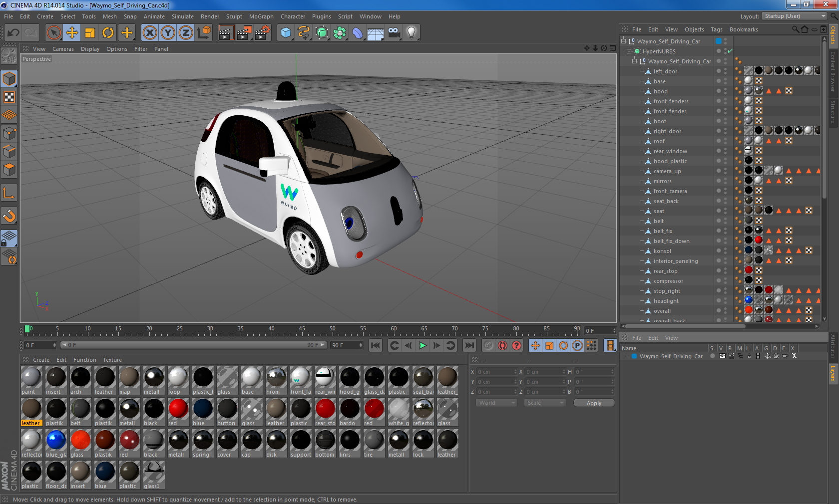Open Edit Render Settings icon
The image size is (839, 504).
[262, 33]
